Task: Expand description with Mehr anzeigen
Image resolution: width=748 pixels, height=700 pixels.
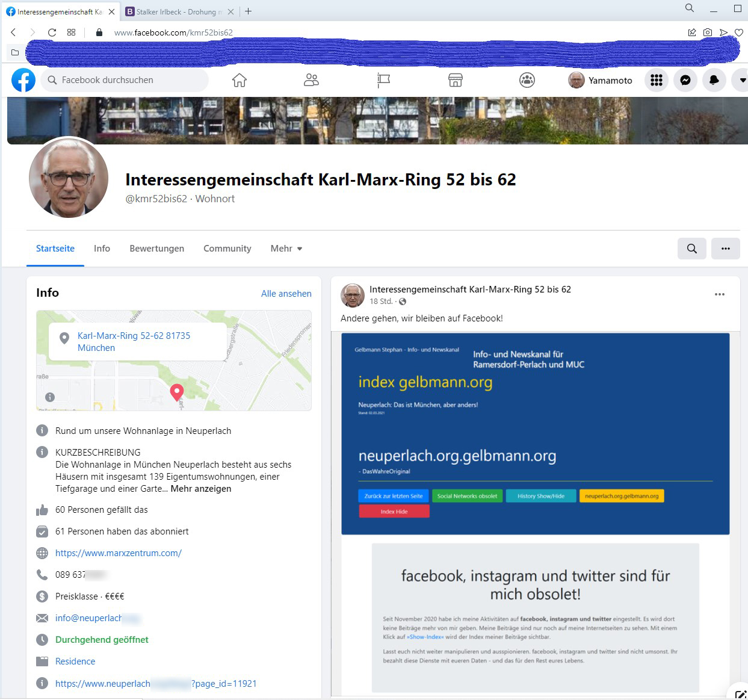Action: tap(201, 489)
